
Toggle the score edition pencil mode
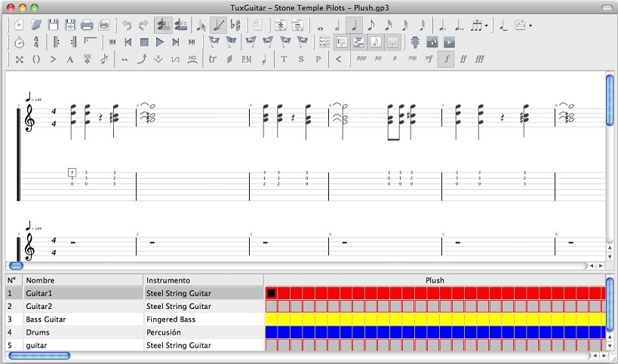coord(218,25)
